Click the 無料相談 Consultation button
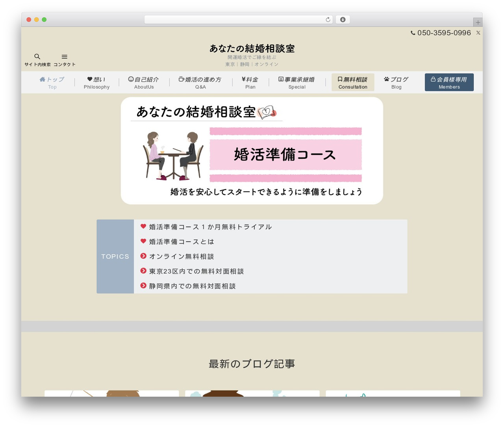This screenshot has height=427, width=504. click(x=353, y=82)
